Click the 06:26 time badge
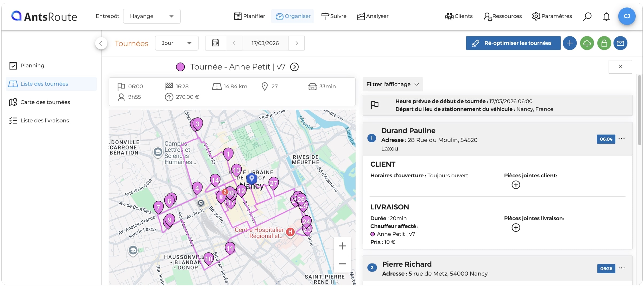The width and height of the screenshot is (644, 287). (x=606, y=269)
